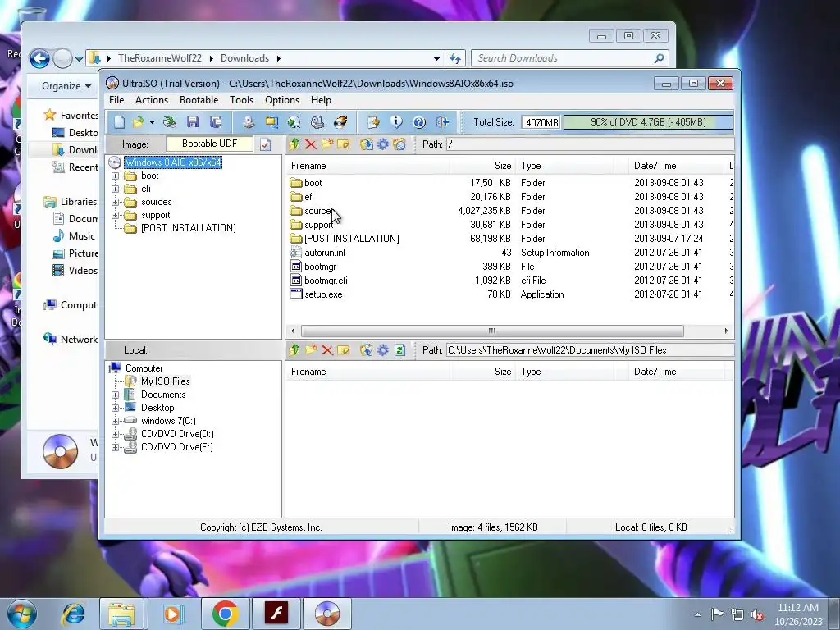This screenshot has width=840, height=630.
Task: Click the Burn CD/DVD Image flame icon
Action: click(340, 122)
